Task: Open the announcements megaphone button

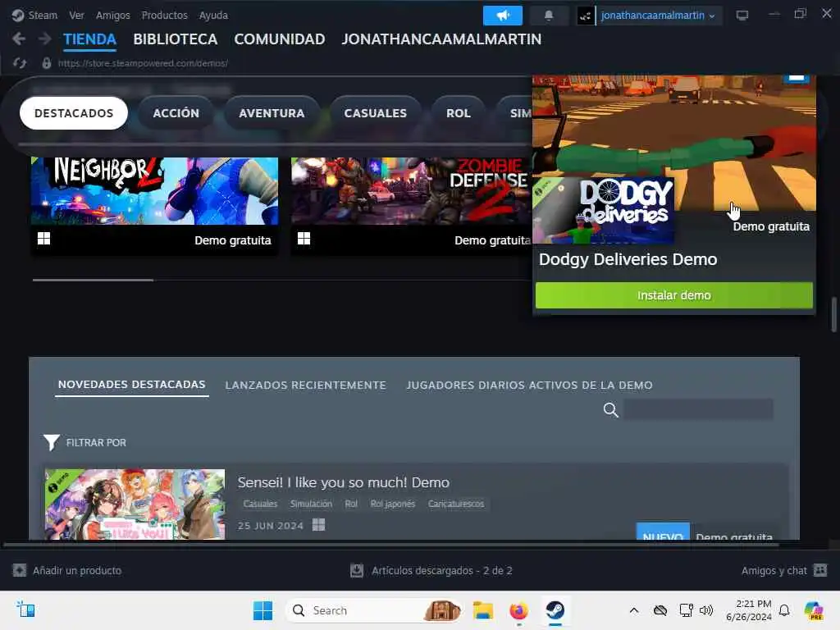Action: (x=503, y=16)
